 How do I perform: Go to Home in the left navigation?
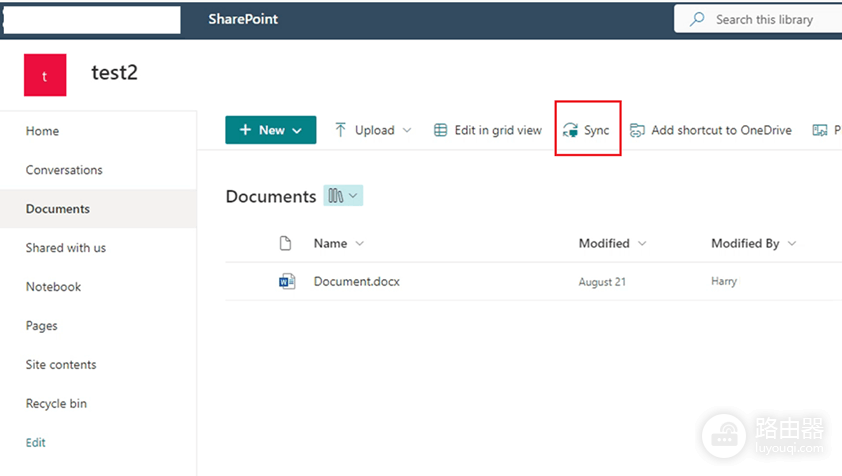click(x=42, y=131)
